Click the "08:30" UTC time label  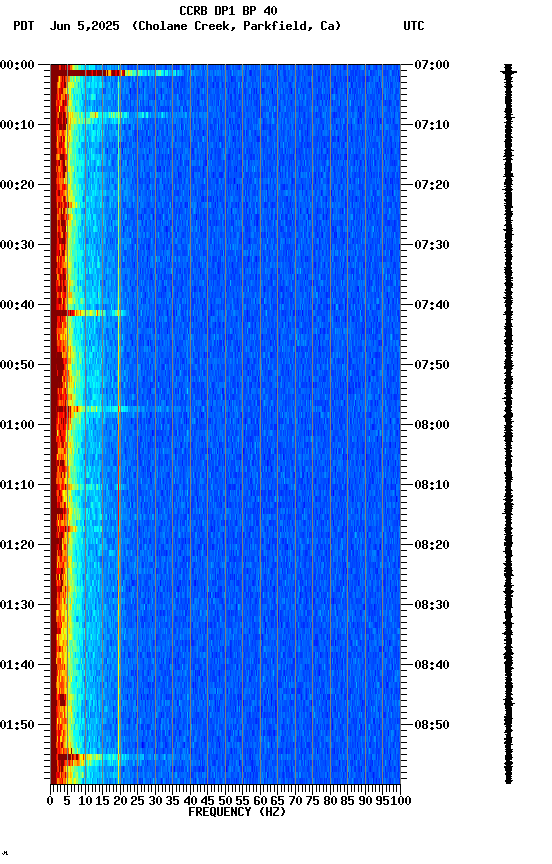pos(432,605)
